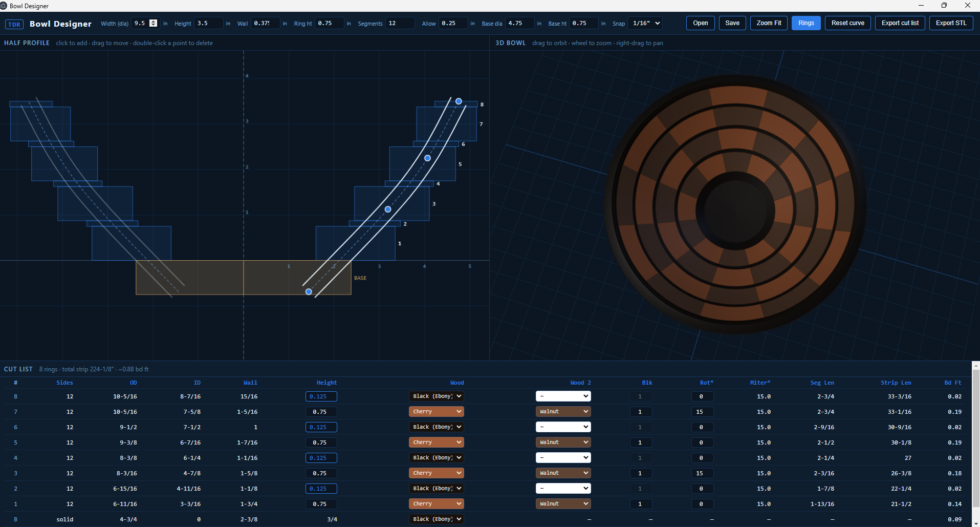Click the cut list scrollbar down arrow

(x=976, y=523)
